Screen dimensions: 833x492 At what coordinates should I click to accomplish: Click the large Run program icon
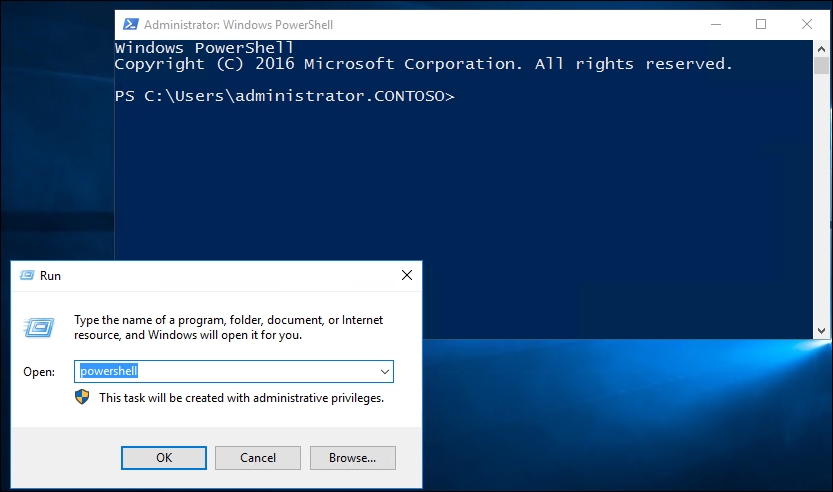tap(39, 327)
